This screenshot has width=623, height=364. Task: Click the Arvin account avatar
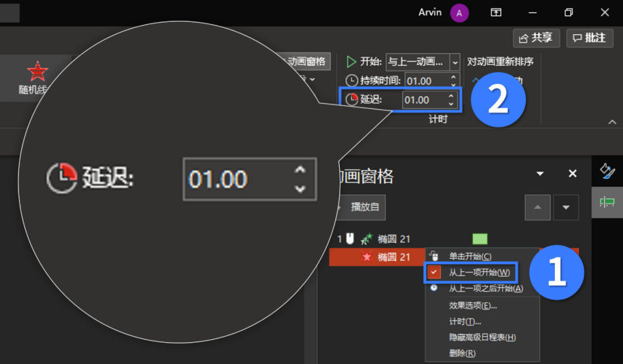459,13
